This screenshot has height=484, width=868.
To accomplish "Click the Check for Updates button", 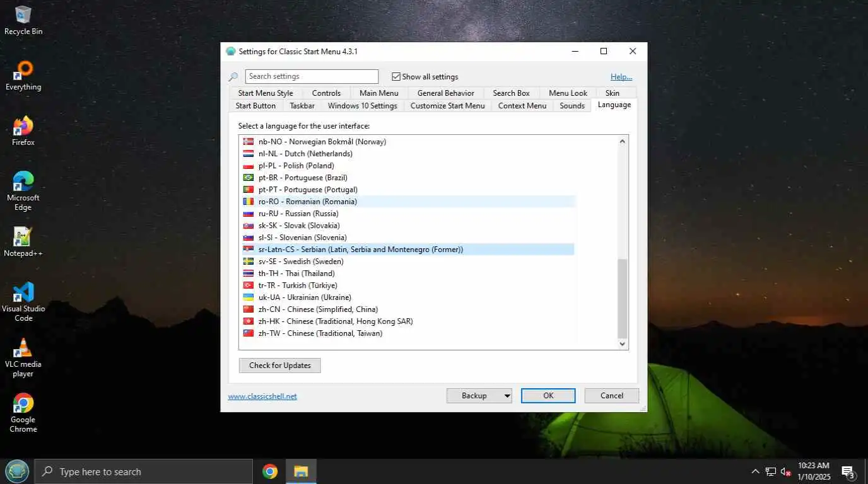I will (x=280, y=366).
